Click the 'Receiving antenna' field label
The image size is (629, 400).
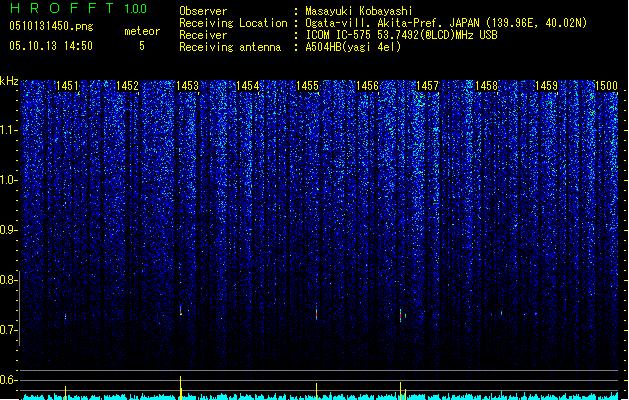click(x=230, y=47)
